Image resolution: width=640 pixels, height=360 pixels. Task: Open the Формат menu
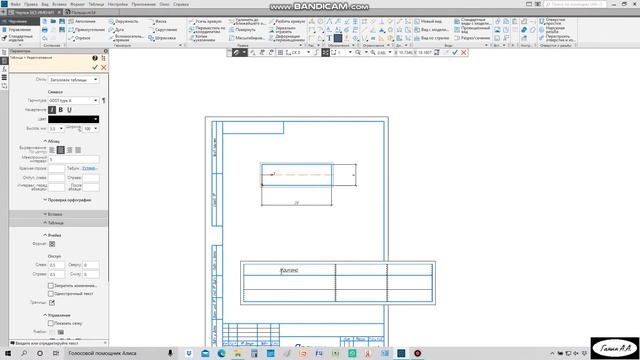[x=77, y=4]
